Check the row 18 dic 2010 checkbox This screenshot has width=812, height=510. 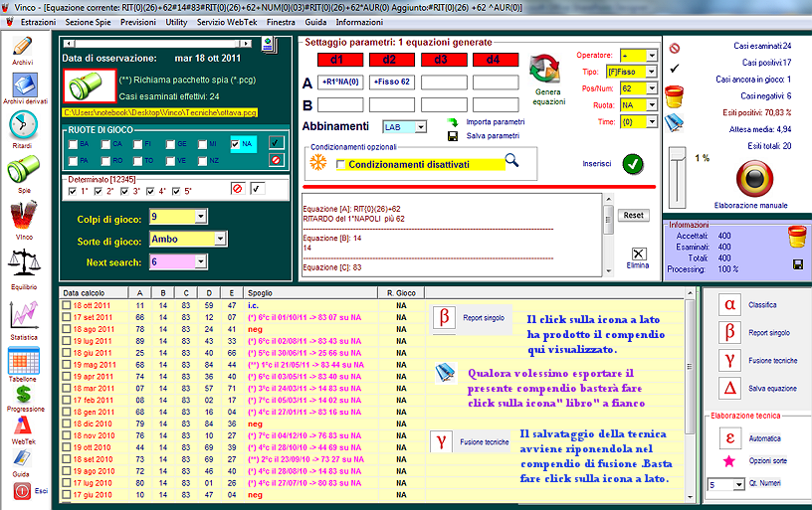pyautogui.click(x=67, y=424)
